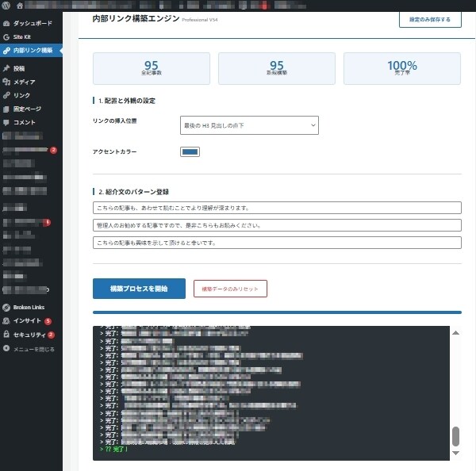Click the Broken Links sidebar icon

pyautogui.click(x=6, y=308)
